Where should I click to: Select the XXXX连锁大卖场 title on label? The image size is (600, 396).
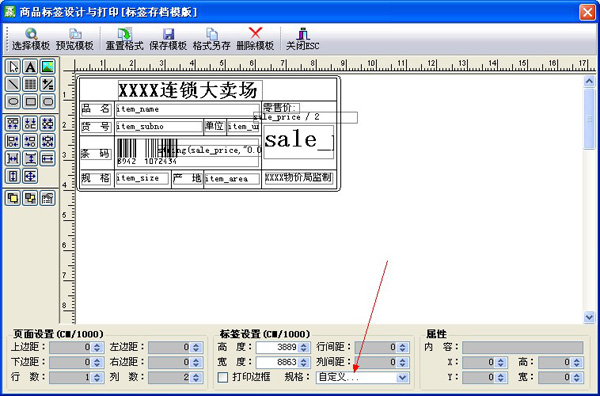pyautogui.click(x=190, y=91)
